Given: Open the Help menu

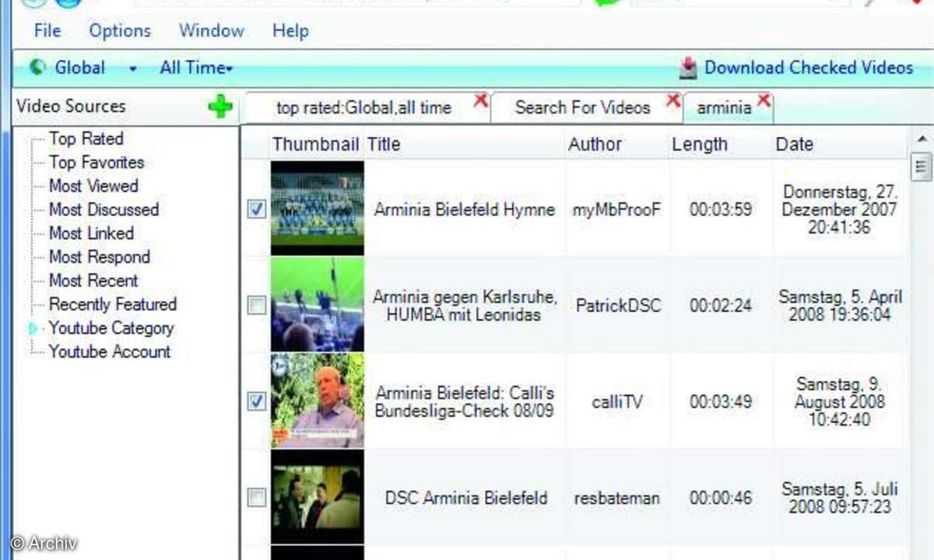Looking at the screenshot, I should pos(290,31).
